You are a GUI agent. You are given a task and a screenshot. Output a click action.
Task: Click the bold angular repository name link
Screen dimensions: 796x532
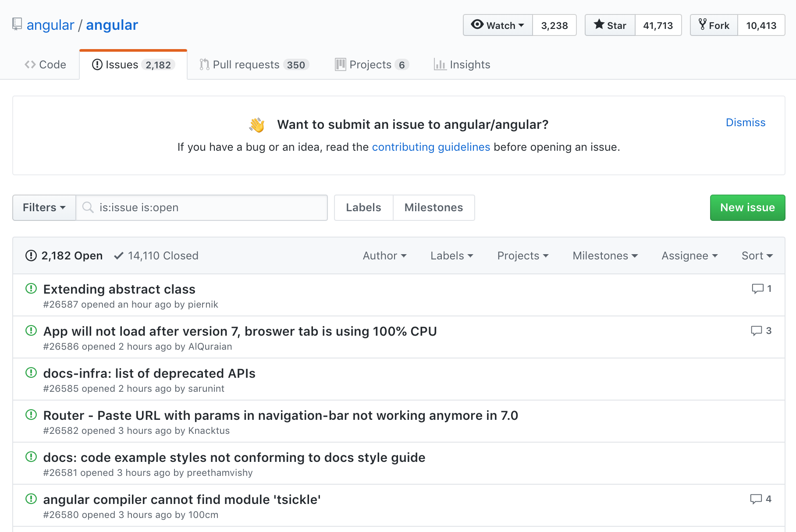click(x=112, y=25)
